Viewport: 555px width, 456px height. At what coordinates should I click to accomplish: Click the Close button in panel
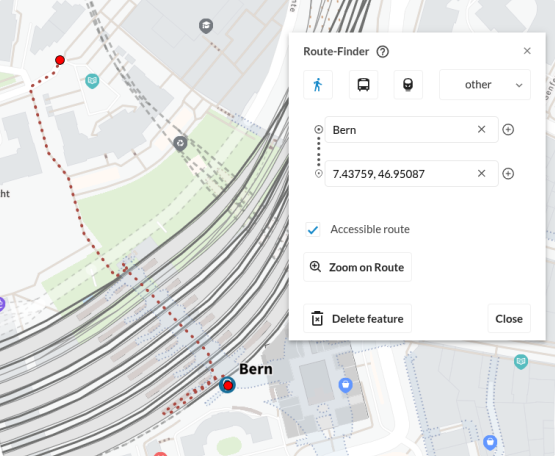coord(509,319)
